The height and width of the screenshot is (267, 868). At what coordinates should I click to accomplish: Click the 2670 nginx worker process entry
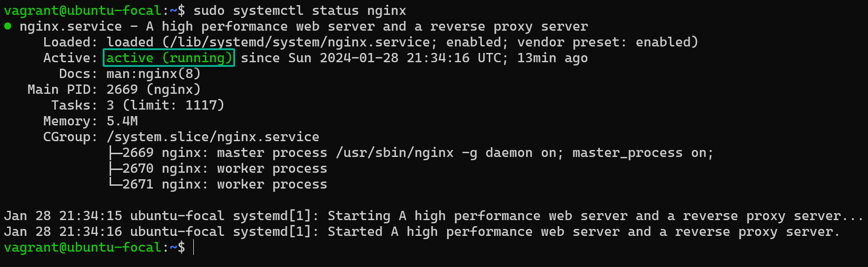[224, 169]
